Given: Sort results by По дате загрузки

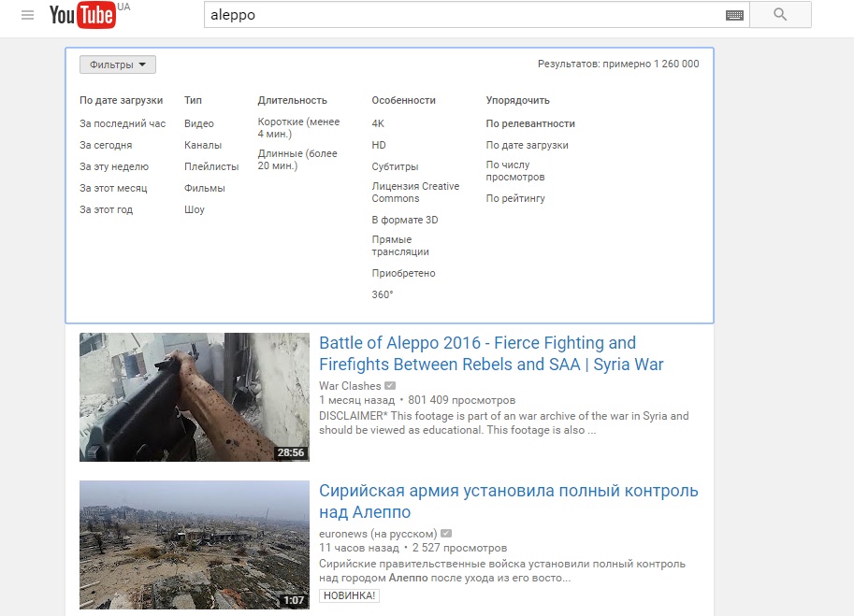Looking at the screenshot, I should pyautogui.click(x=527, y=145).
